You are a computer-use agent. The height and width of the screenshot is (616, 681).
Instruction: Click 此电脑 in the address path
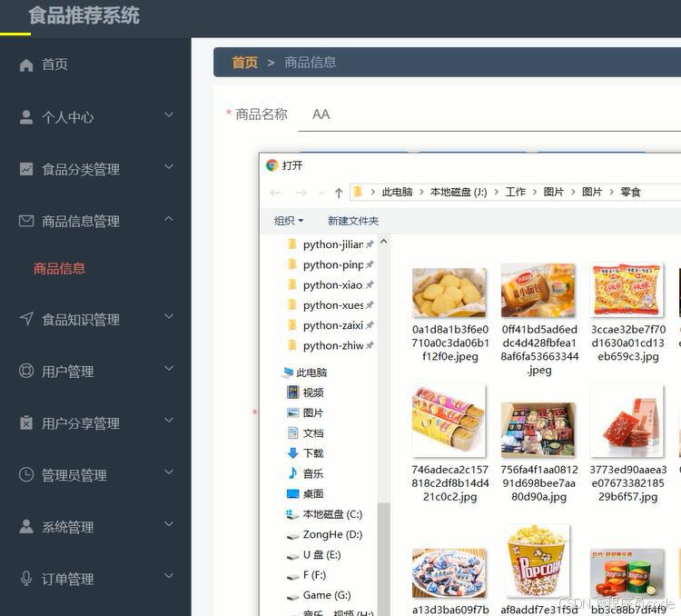[397, 192]
